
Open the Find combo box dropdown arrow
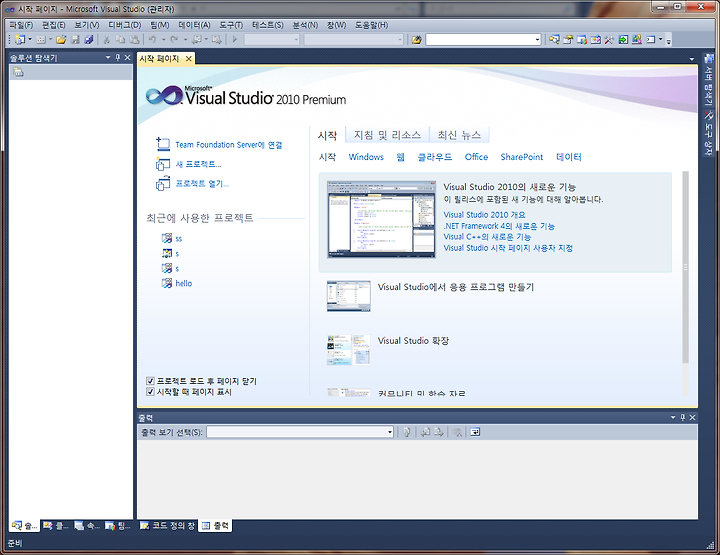(537, 40)
